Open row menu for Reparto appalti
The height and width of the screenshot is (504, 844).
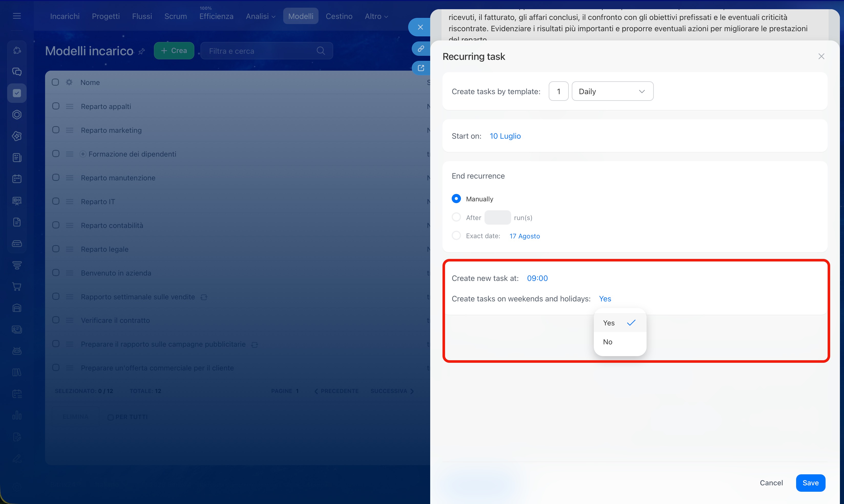(x=70, y=106)
